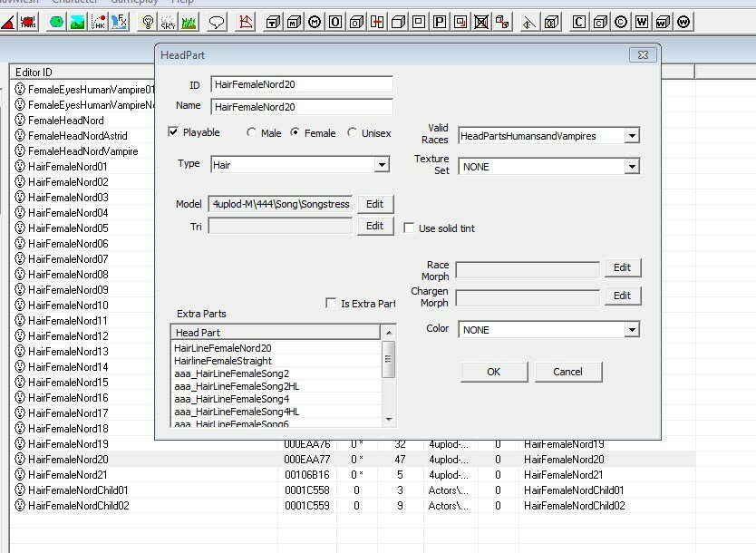Viewport: 756px width, 553px height.
Task: Open the Gameplay menu
Action: coord(134,2)
